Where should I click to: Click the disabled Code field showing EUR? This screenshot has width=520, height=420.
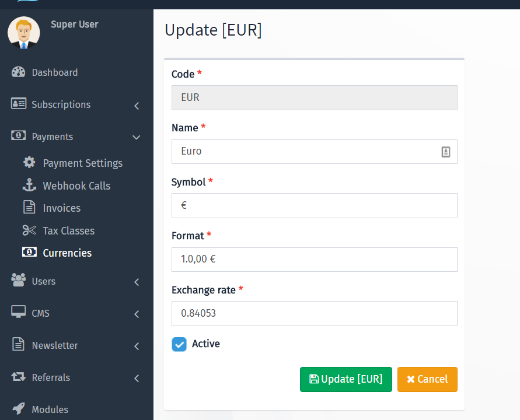(x=315, y=97)
